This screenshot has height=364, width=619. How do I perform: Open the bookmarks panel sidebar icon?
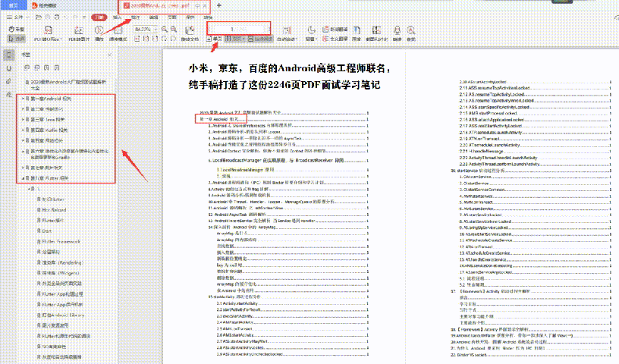9,55
